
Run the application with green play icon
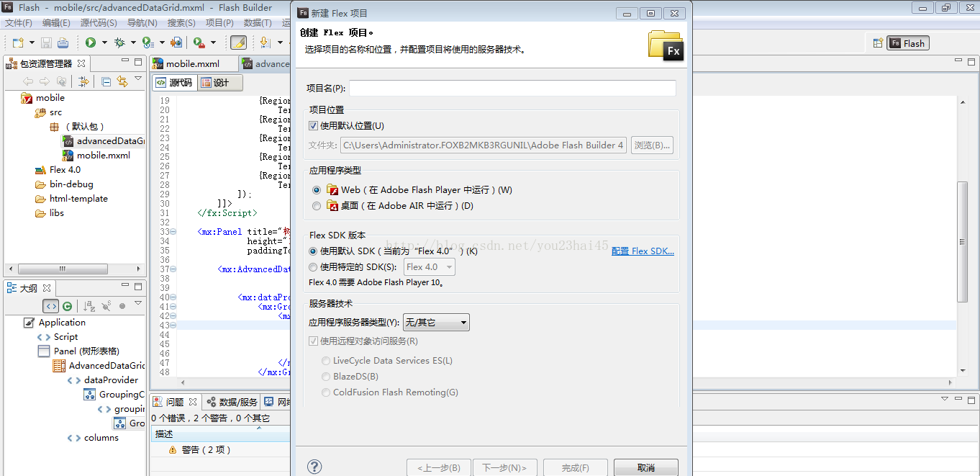91,43
